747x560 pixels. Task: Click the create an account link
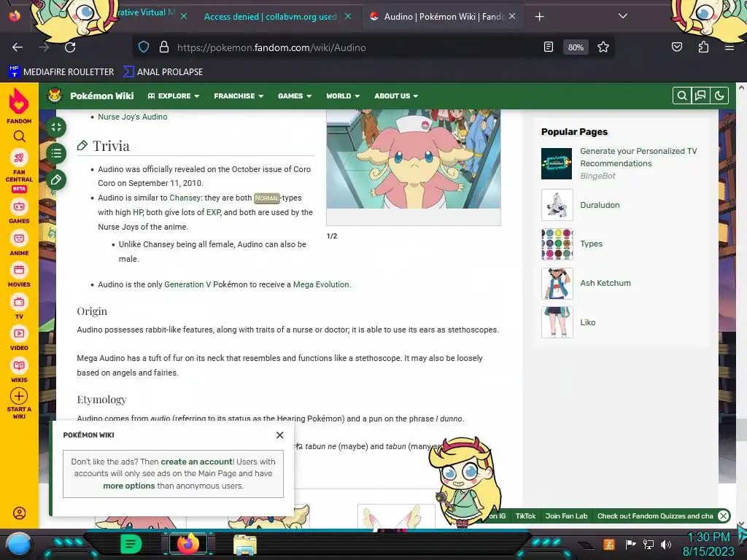click(196, 462)
